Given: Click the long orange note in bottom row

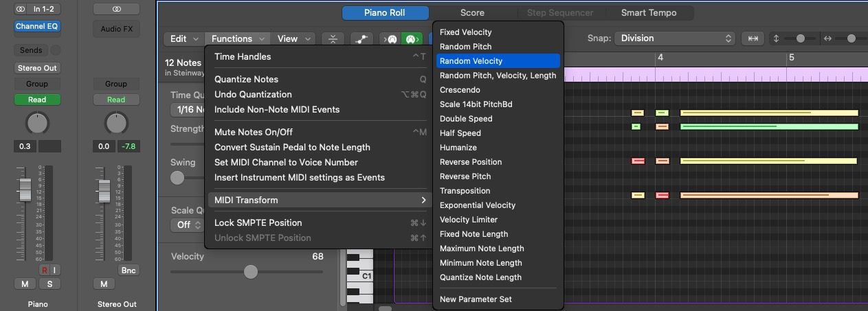Looking at the screenshot, I should coord(768,196).
